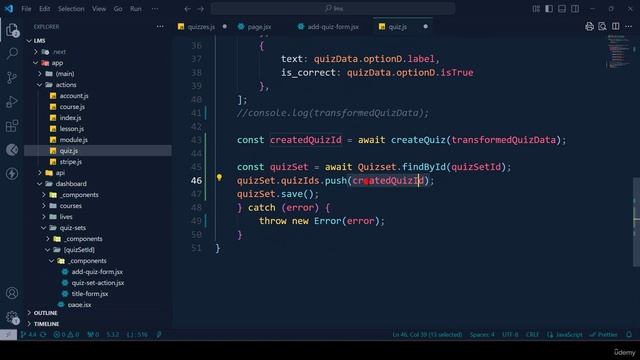Open the File menu
640x360 pixels.
click(26, 9)
